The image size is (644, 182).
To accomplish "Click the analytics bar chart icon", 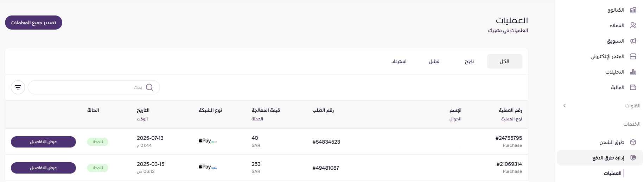I will [633, 72].
